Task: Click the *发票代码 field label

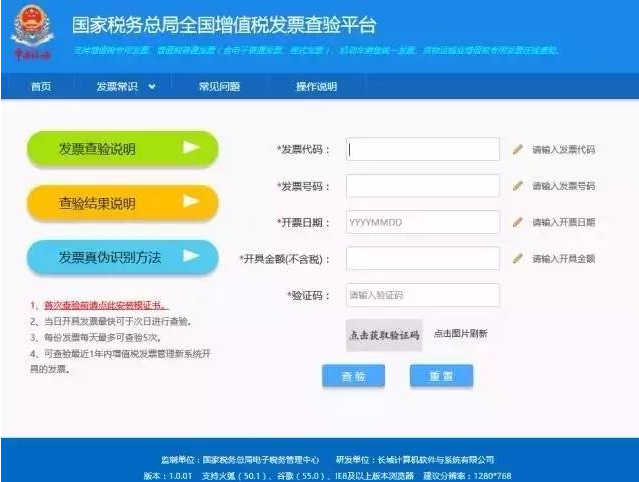Action: tap(303, 149)
